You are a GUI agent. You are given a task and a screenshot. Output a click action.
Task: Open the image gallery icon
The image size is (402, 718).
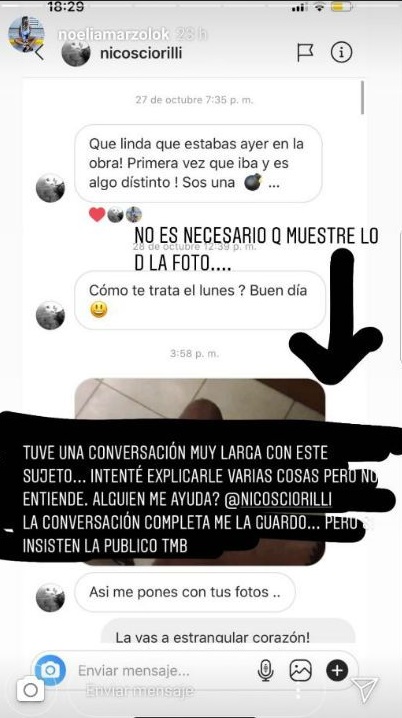click(301, 671)
